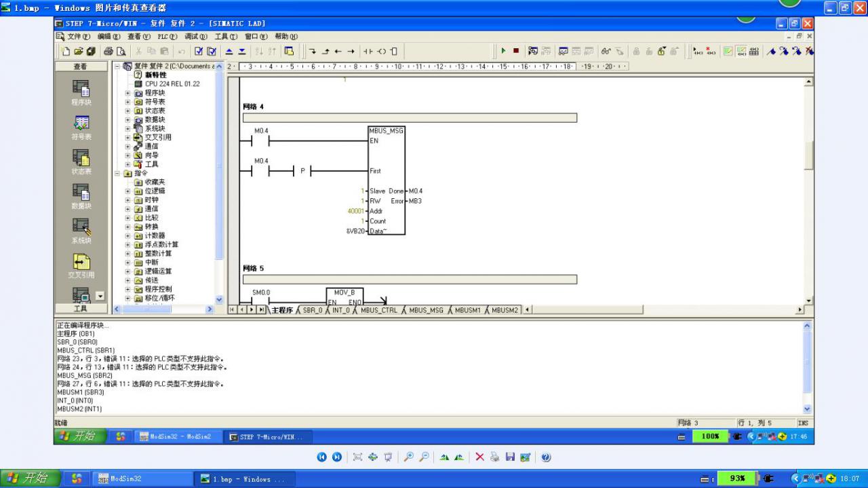Click the output window vertical scrollbar
Image resolution: width=868 pixels, height=488 pixels.
click(807, 367)
